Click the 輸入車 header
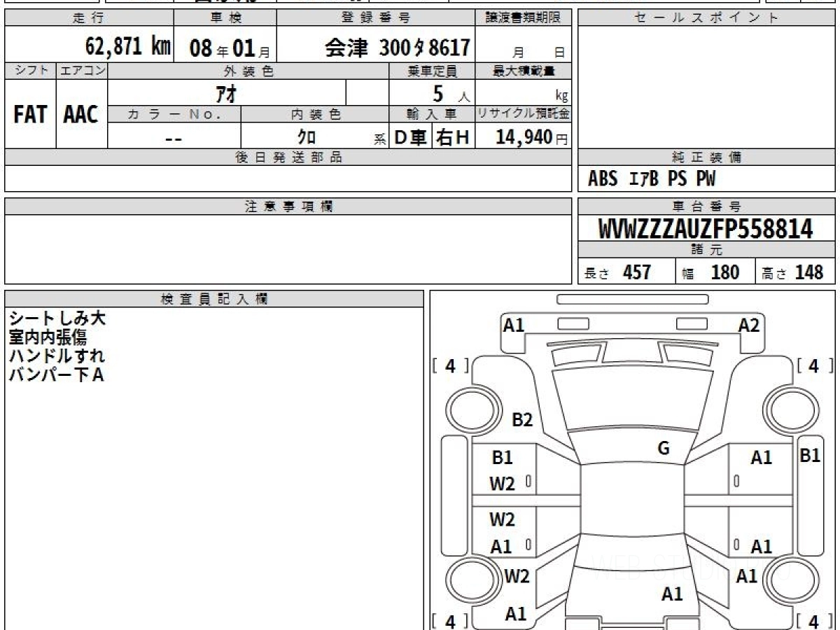Screen dimensions: 840x630 pyautogui.click(x=432, y=114)
